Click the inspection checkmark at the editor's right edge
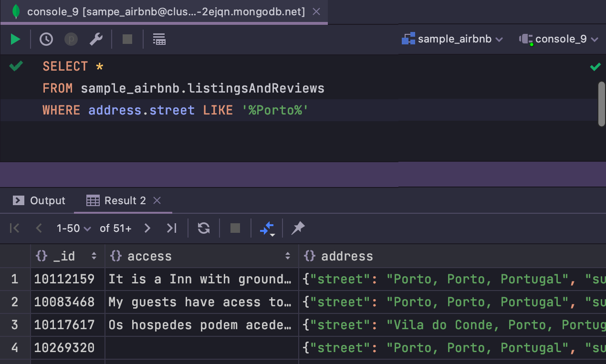Viewport: 606px width, 364px height. click(x=595, y=67)
